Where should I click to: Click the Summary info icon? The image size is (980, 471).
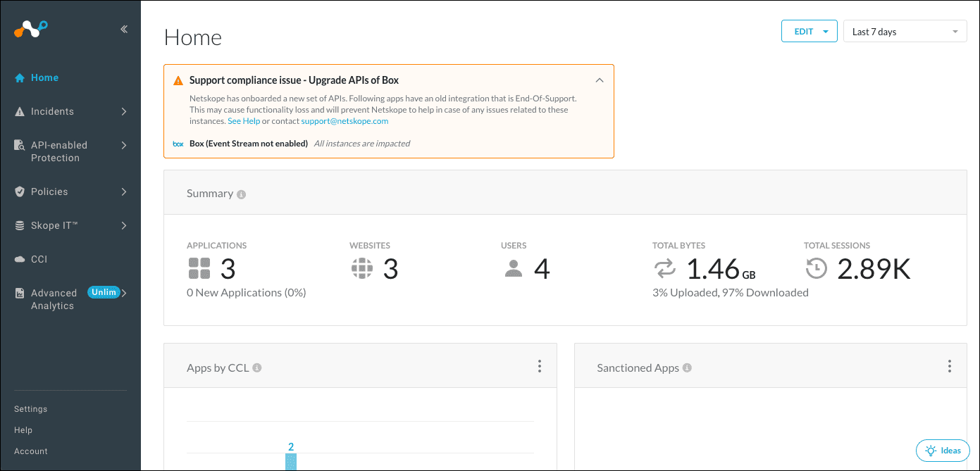pyautogui.click(x=242, y=194)
